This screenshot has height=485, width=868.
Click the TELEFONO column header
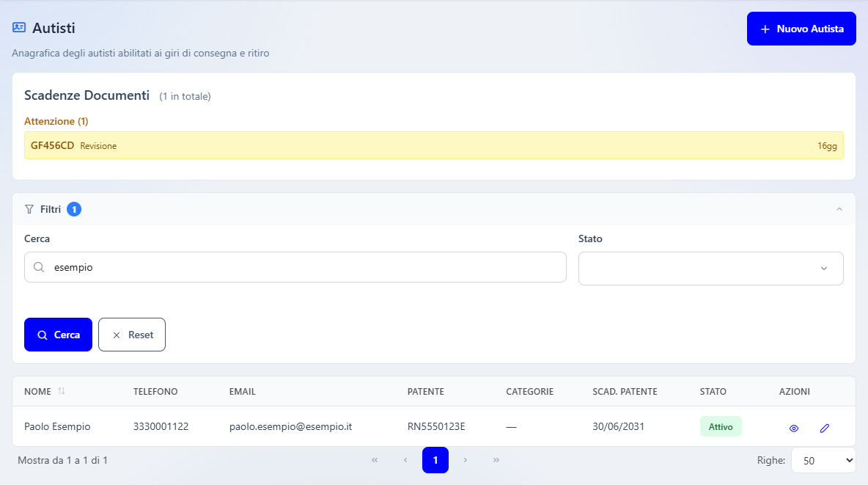tap(155, 391)
